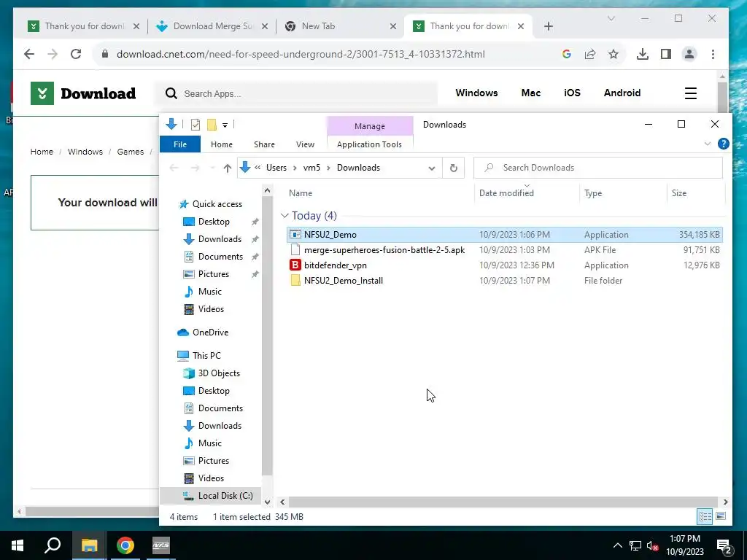Select merge-superheroes-fusion-battle-2-5.apk file
Image resolution: width=747 pixels, height=560 pixels.
505,250
